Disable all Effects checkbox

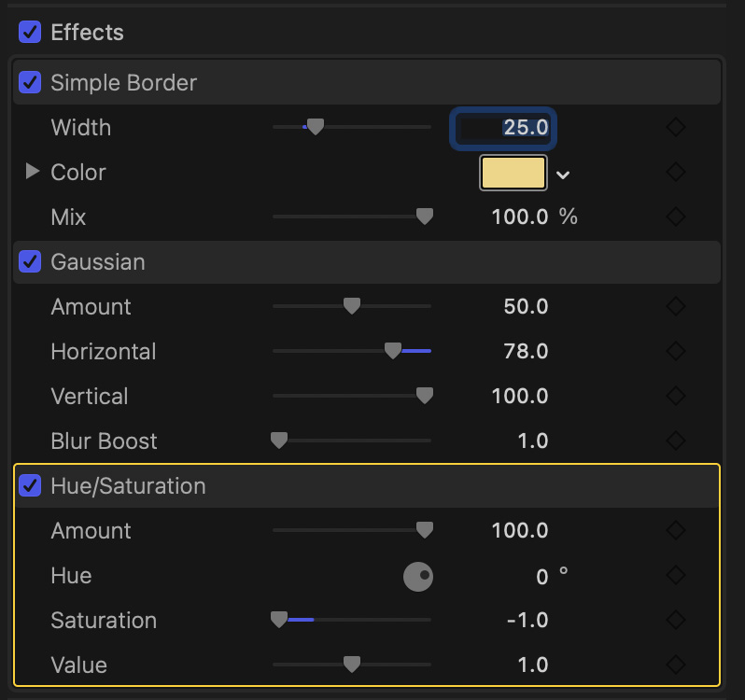[30, 33]
